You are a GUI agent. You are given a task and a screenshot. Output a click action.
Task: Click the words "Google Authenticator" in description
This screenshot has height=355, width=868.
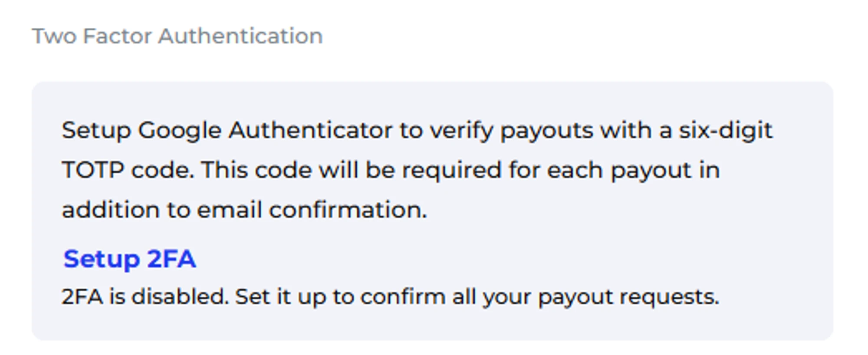coord(265,130)
